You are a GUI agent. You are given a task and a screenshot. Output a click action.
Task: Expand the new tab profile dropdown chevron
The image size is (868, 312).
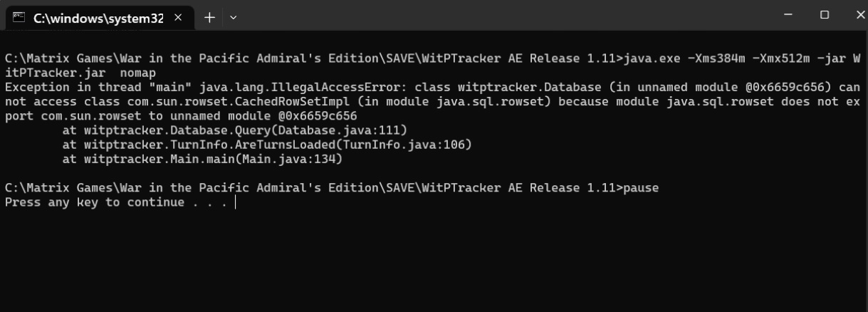coord(234,16)
